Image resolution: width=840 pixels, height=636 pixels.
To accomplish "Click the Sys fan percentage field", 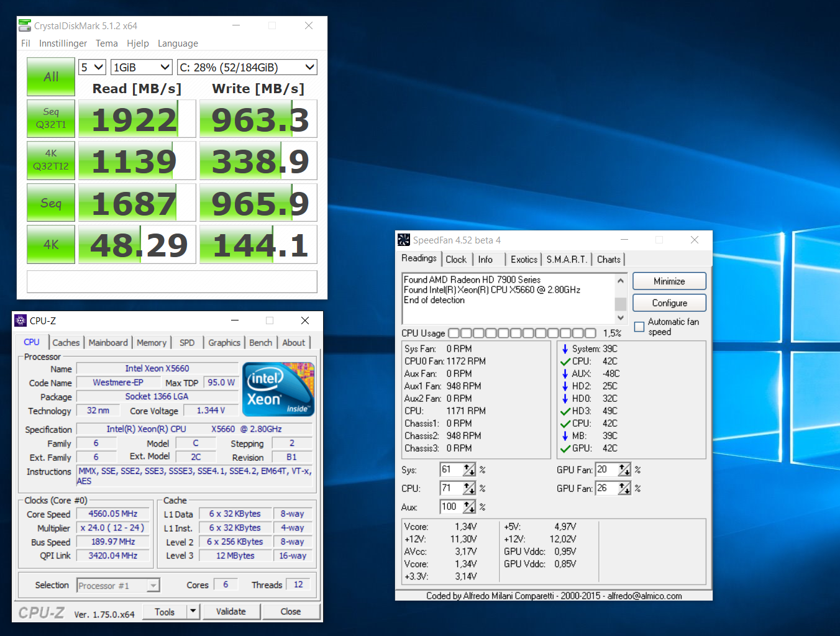I will click(x=451, y=470).
